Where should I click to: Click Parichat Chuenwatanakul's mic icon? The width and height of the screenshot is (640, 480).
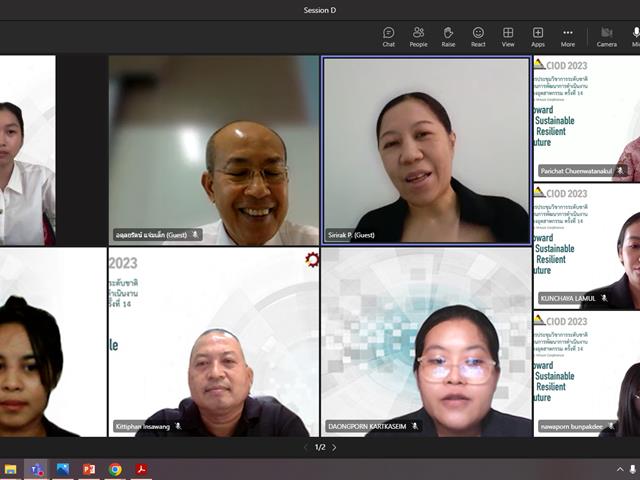point(620,171)
